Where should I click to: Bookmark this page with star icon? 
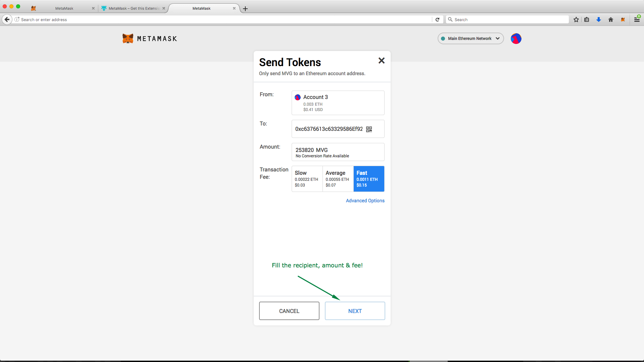[x=576, y=19]
